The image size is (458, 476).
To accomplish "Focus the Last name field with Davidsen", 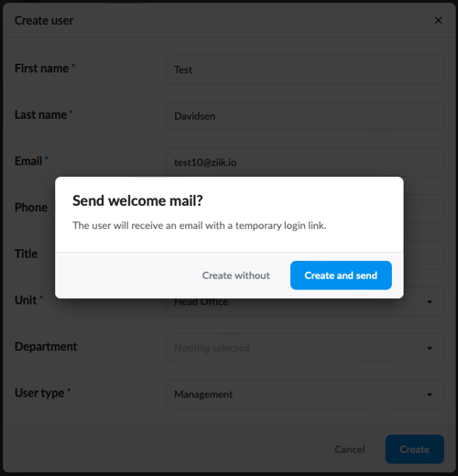I will coord(304,116).
